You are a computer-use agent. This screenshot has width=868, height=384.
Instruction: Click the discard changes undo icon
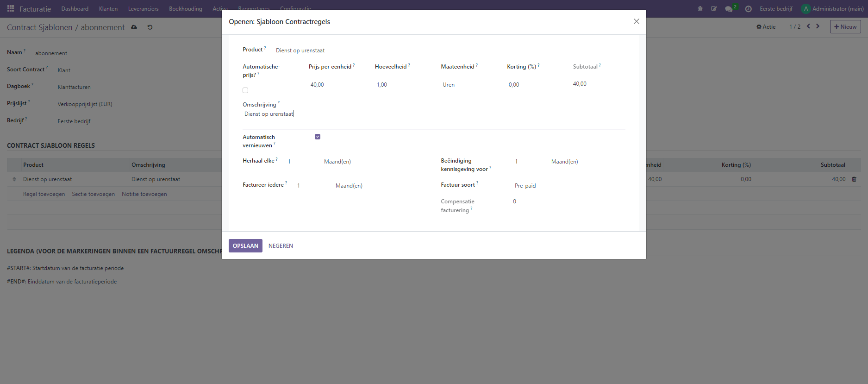pos(150,27)
